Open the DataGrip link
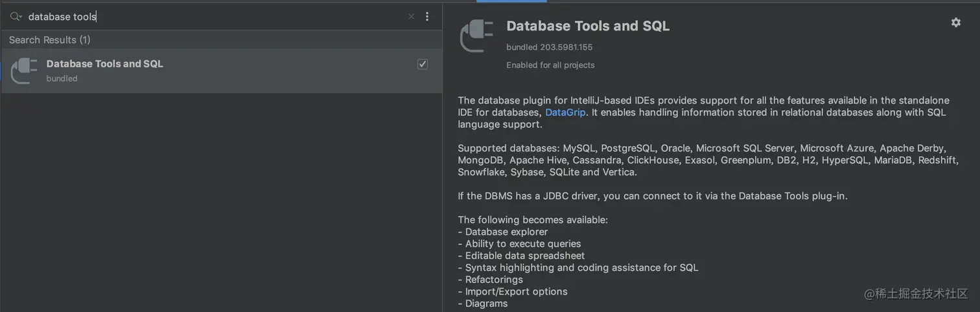Screen dimensions: 980x312 point(565,113)
